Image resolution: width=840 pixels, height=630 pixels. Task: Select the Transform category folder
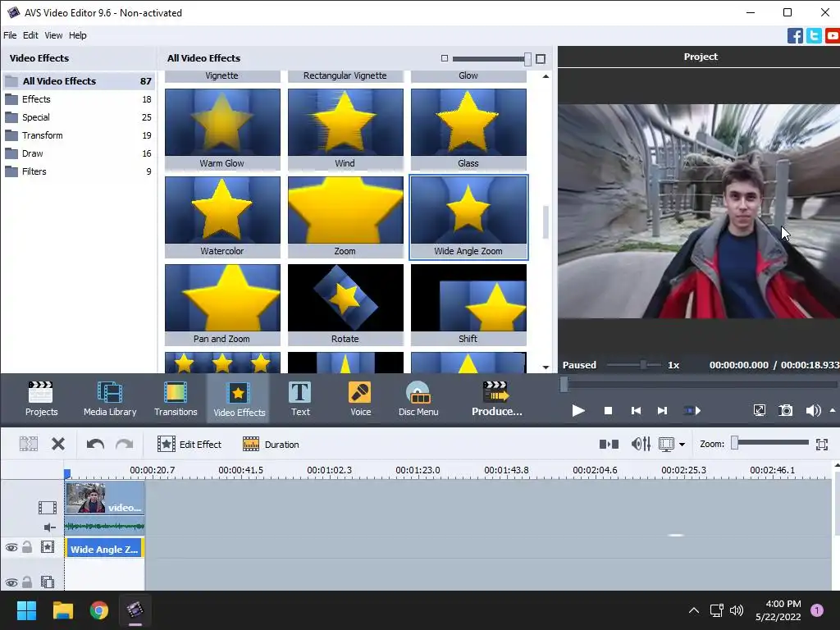point(78,135)
